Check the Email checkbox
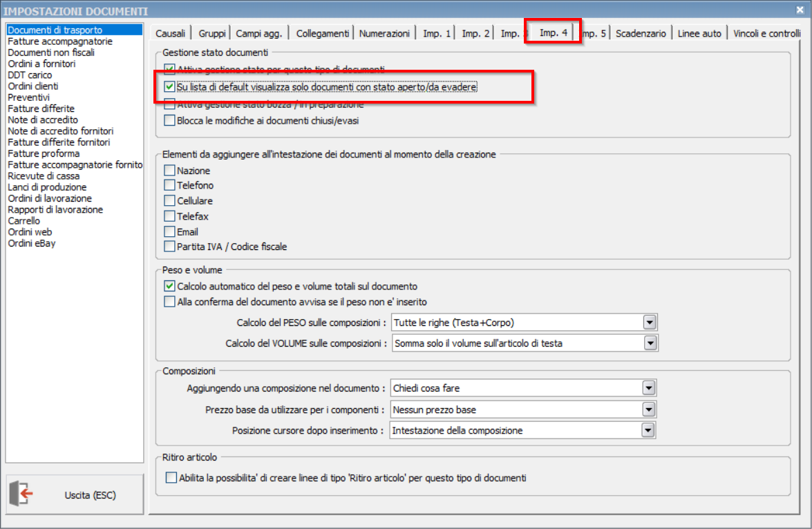 pos(169,231)
